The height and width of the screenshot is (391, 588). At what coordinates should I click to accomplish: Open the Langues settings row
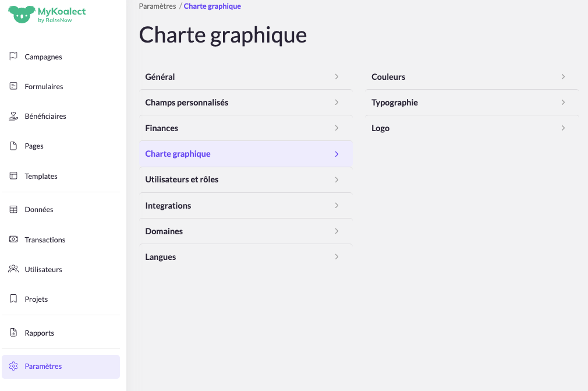pos(246,256)
